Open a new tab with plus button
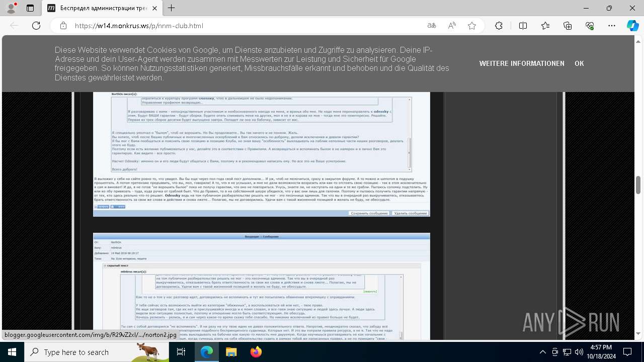 click(x=172, y=8)
